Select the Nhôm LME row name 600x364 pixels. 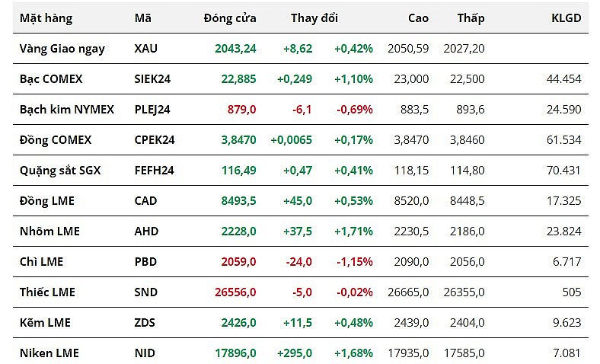click(49, 231)
